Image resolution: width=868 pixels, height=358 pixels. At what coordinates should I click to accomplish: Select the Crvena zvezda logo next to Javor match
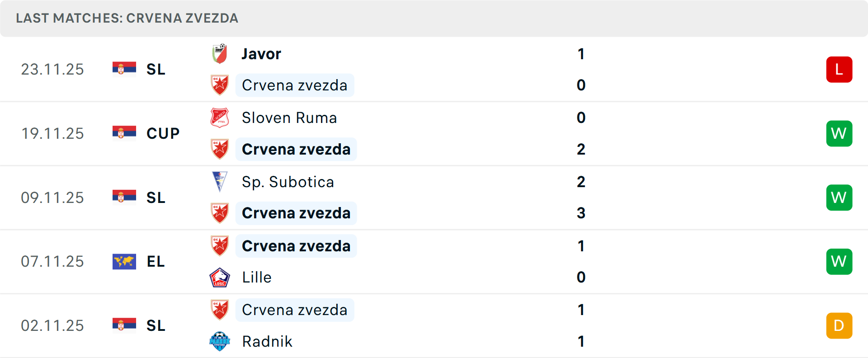point(220,85)
